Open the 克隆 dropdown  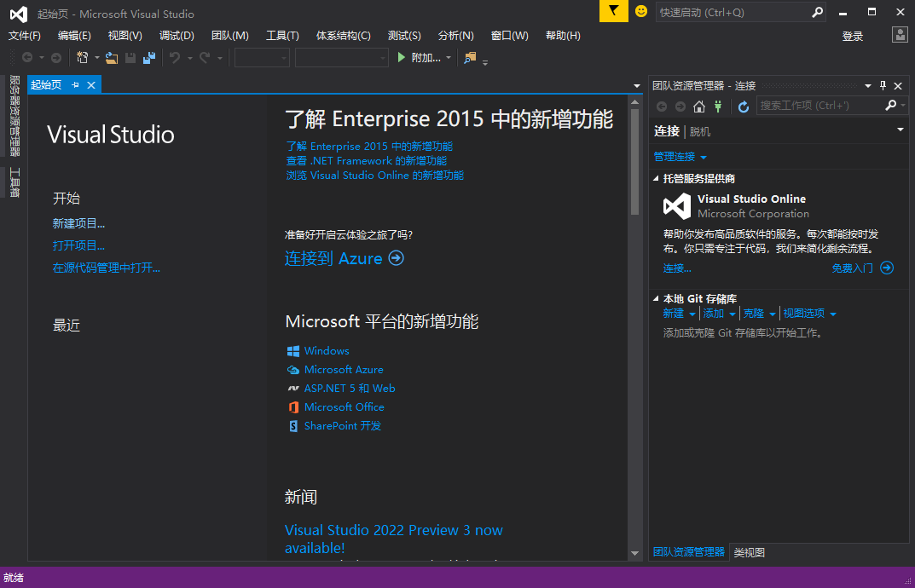point(772,314)
